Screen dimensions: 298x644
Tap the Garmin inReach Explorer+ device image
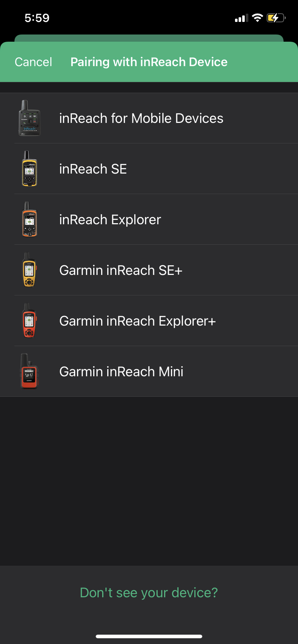coord(30,321)
